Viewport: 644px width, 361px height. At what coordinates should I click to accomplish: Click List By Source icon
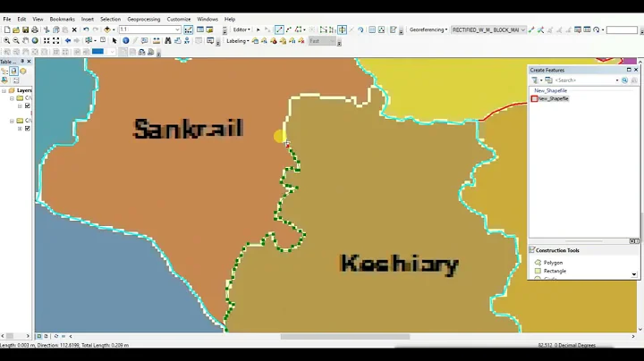point(13,71)
